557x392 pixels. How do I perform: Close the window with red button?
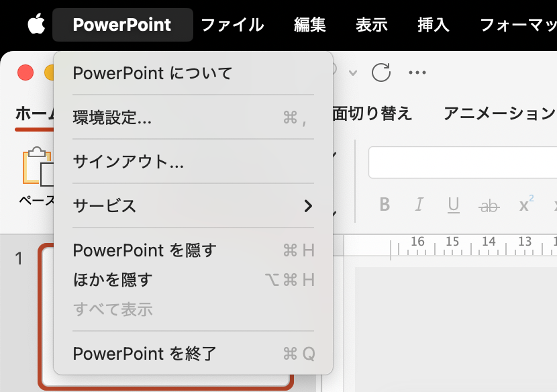[26, 72]
